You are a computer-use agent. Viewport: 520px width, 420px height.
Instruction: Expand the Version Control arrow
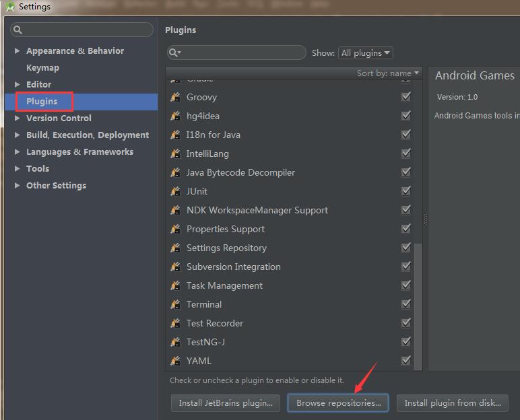click(x=18, y=118)
